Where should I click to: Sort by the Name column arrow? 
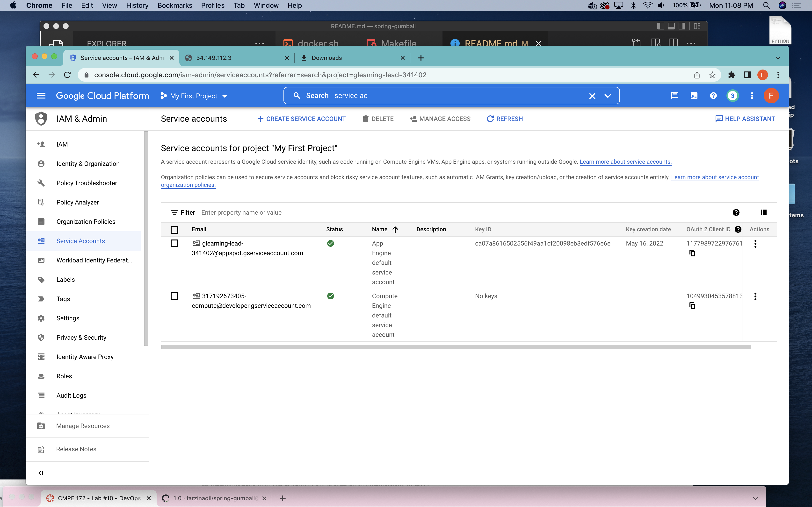point(395,230)
